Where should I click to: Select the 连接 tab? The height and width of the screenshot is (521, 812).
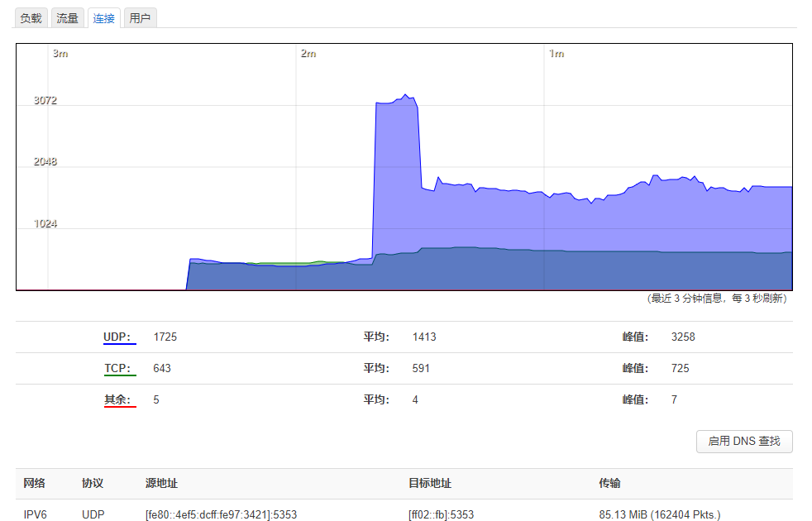[104, 18]
